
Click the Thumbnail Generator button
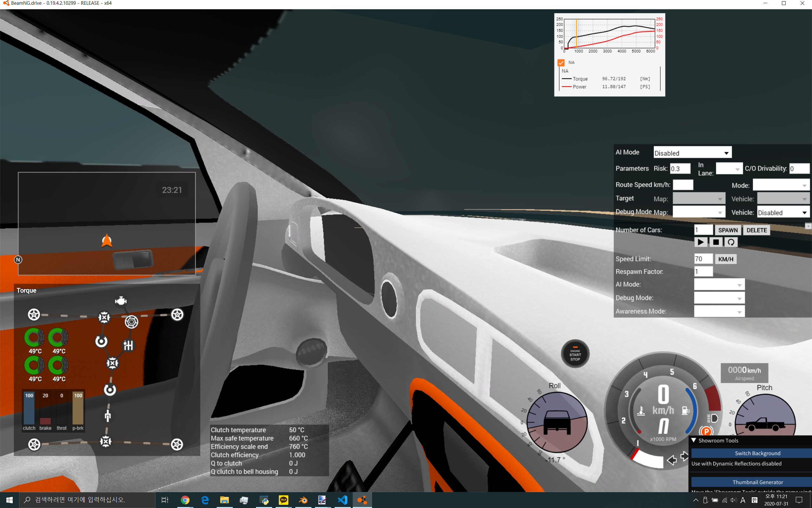pos(751,482)
